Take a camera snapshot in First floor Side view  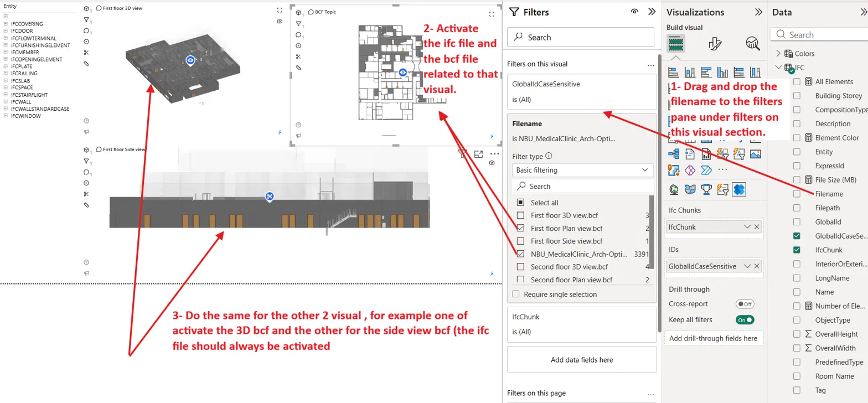(492, 163)
